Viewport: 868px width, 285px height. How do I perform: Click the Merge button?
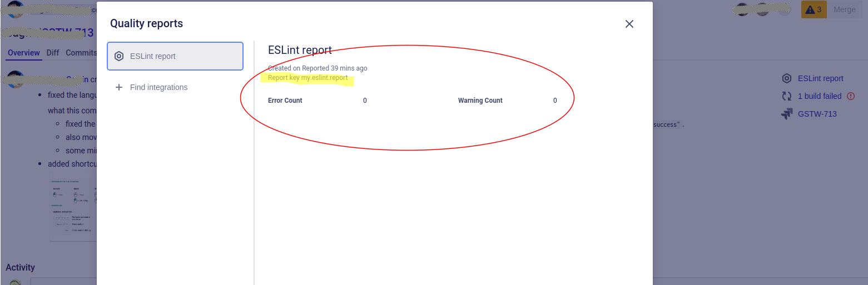845,9
